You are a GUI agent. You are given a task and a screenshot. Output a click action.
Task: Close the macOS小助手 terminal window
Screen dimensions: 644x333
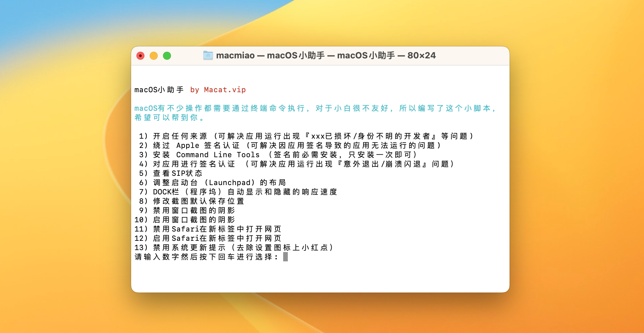click(x=140, y=56)
